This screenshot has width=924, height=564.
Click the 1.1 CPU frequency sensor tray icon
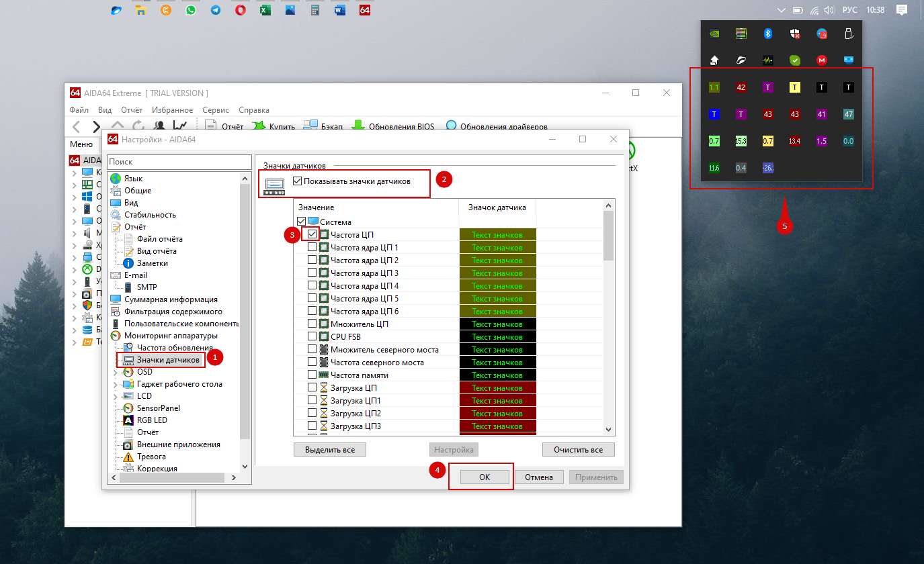[x=714, y=87]
